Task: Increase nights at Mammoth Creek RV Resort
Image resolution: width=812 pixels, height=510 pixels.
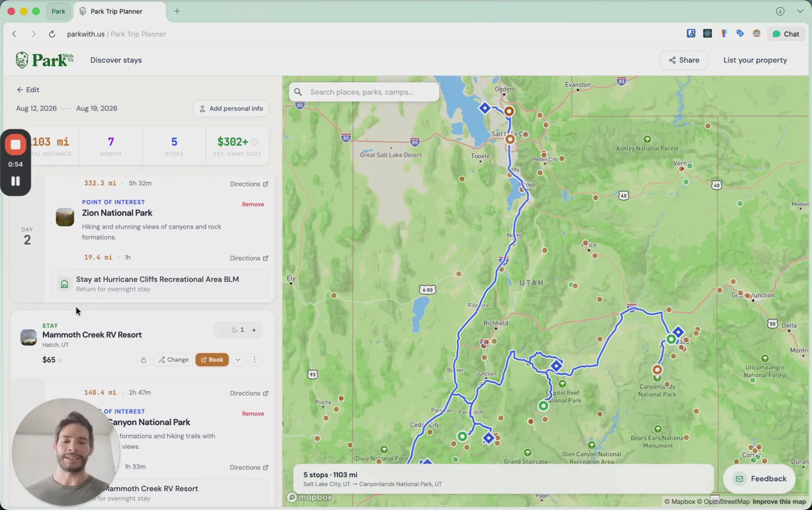Action: pyautogui.click(x=254, y=330)
